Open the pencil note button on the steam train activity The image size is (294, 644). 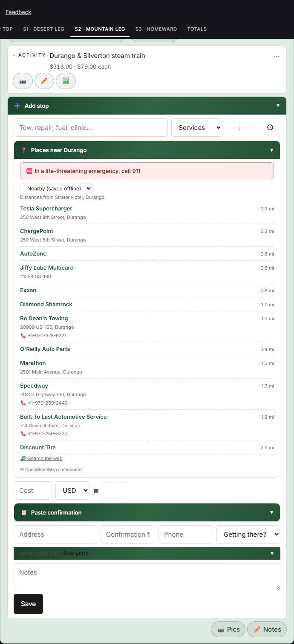[x=44, y=81]
